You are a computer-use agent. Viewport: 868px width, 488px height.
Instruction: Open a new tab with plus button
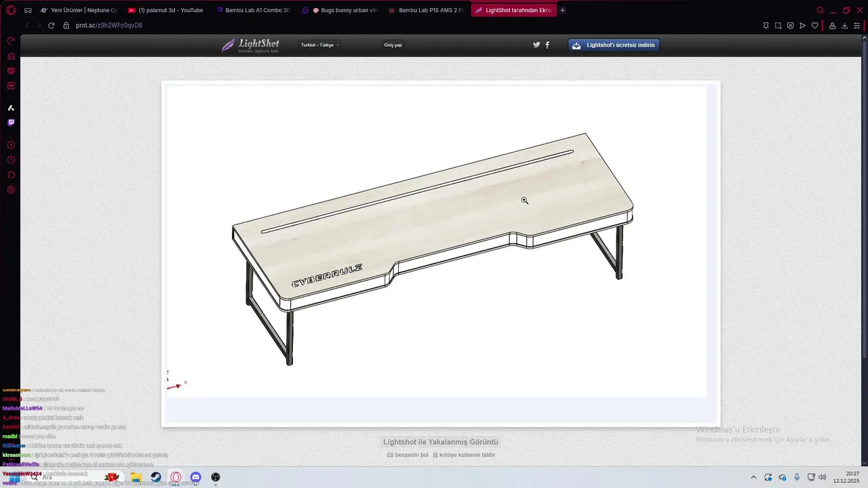coord(563,10)
